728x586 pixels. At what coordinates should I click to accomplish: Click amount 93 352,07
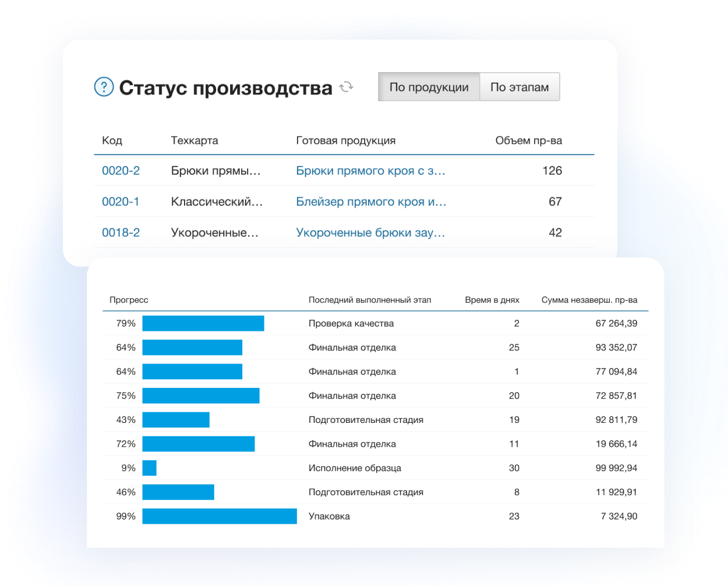pyautogui.click(x=616, y=347)
